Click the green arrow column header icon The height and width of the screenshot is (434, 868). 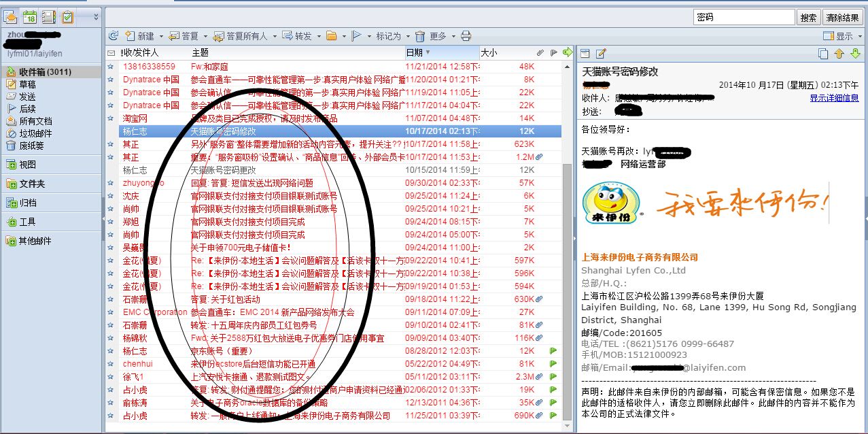pos(568,52)
